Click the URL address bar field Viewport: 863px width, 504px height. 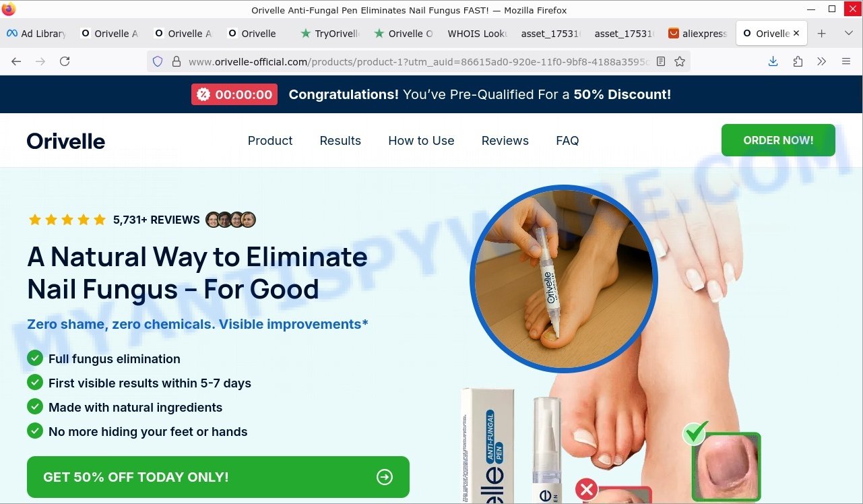click(x=418, y=61)
